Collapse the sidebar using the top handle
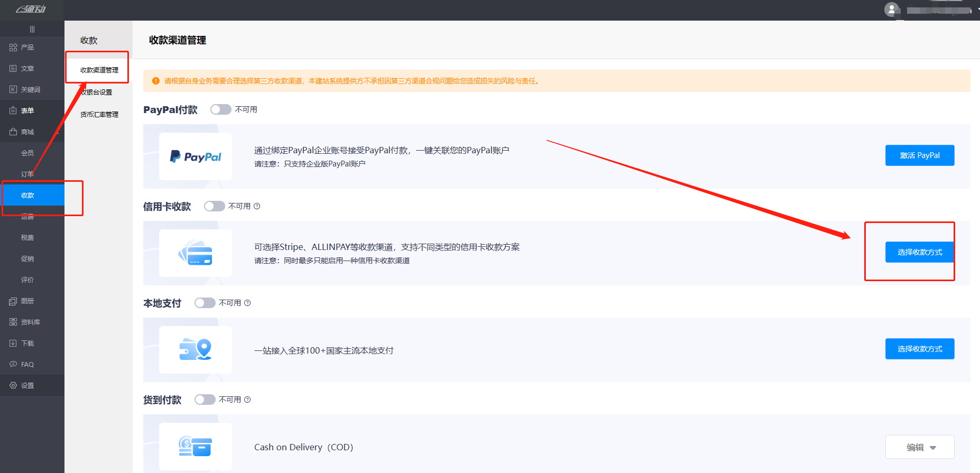The image size is (980, 473). (x=32, y=29)
